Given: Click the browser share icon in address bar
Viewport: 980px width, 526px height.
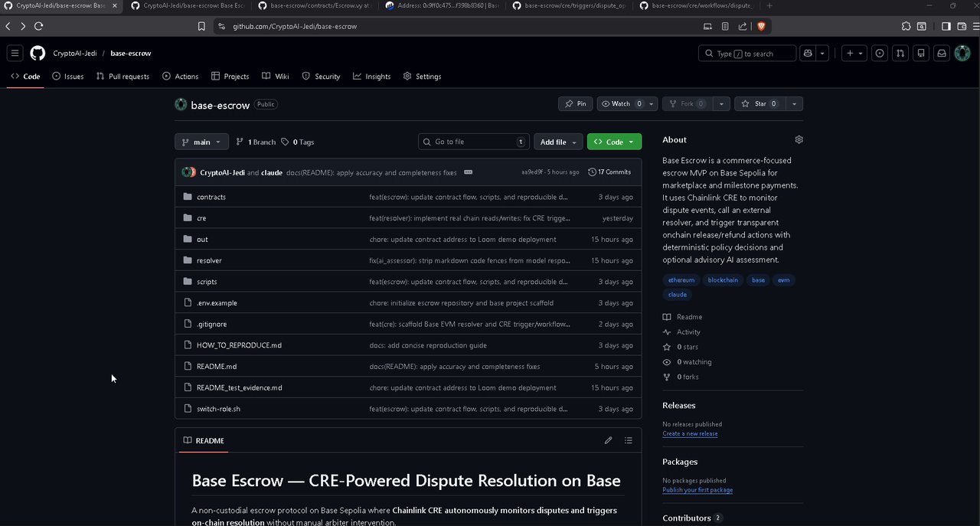Looking at the screenshot, I should pyautogui.click(x=743, y=26).
